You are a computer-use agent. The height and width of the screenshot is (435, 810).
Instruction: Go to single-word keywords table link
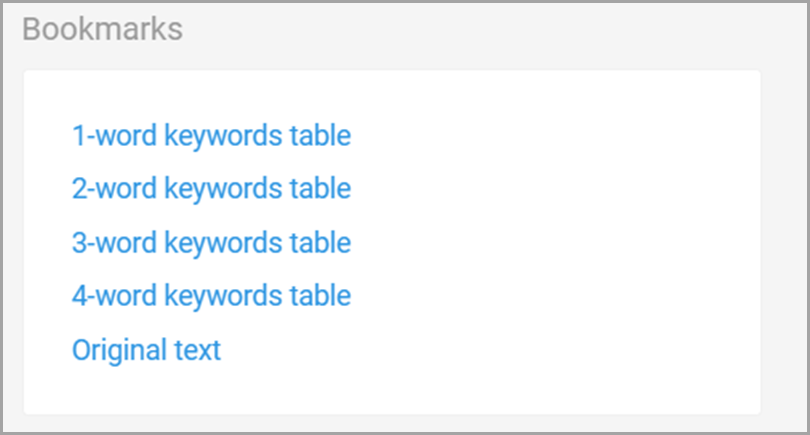click(211, 136)
